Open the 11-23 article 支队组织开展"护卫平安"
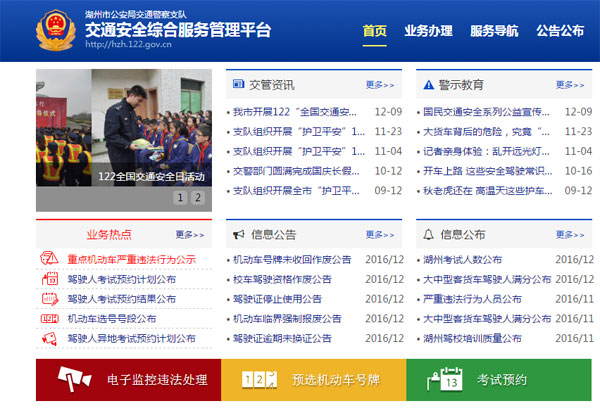This screenshot has width=600, height=413. coord(299,132)
